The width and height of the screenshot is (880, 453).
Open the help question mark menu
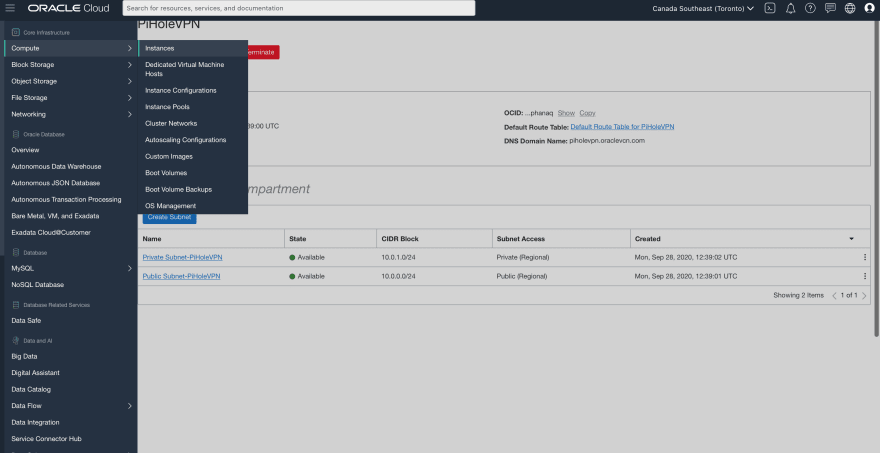[810, 8]
